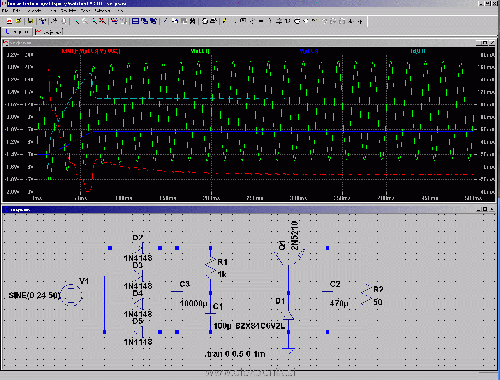
Task: Click the Find binoculars icon
Action: point(192,21)
